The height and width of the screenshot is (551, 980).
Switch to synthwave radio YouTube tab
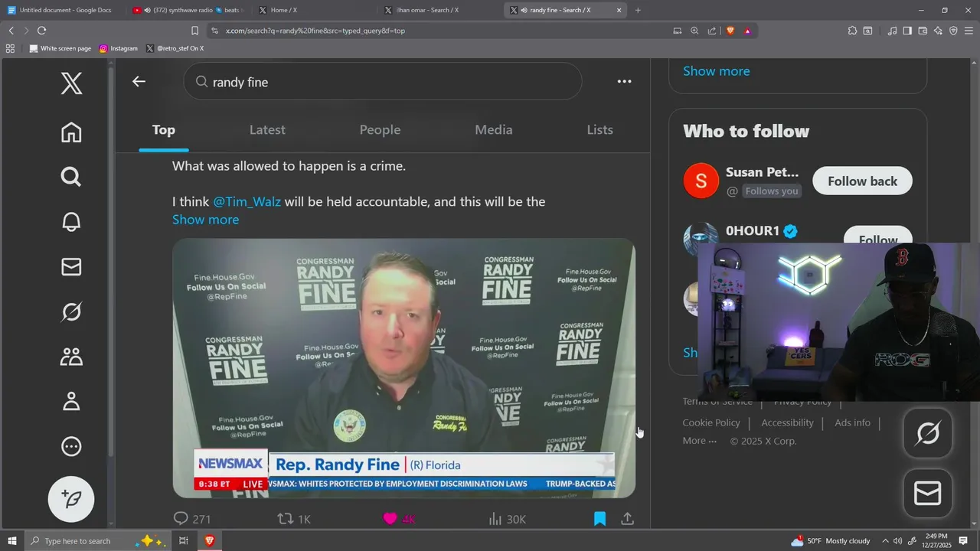coord(189,10)
